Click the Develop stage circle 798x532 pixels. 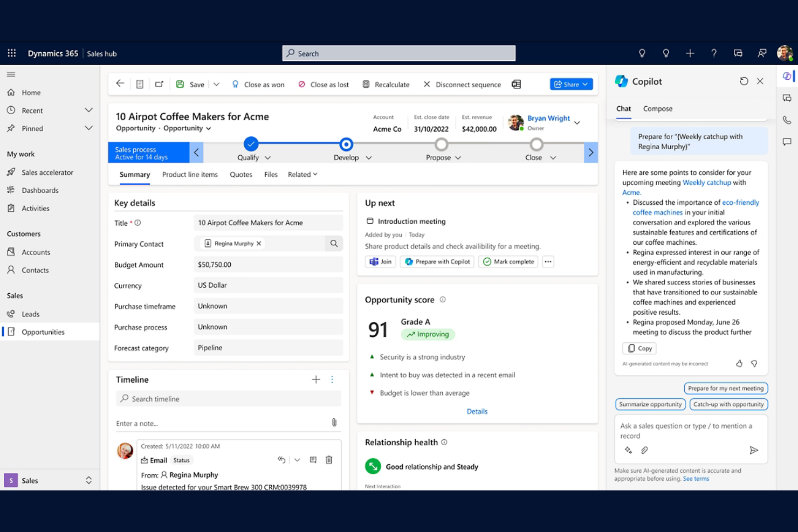[346, 144]
